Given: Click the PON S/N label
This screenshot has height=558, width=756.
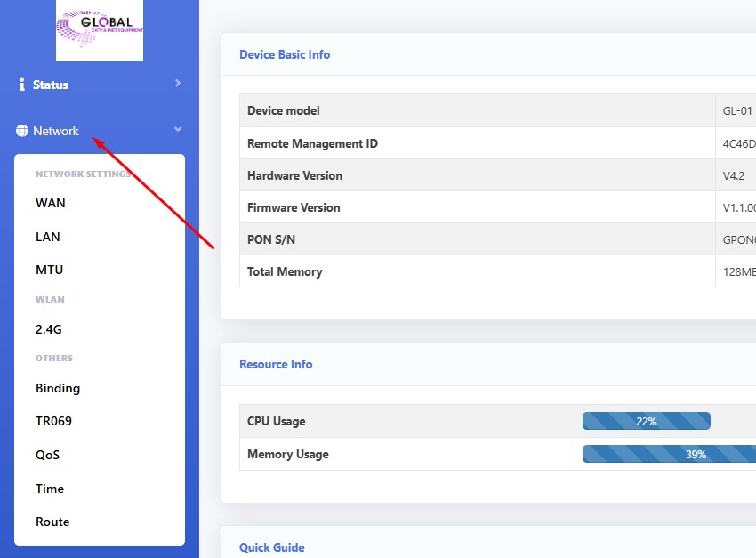Looking at the screenshot, I should point(271,239).
